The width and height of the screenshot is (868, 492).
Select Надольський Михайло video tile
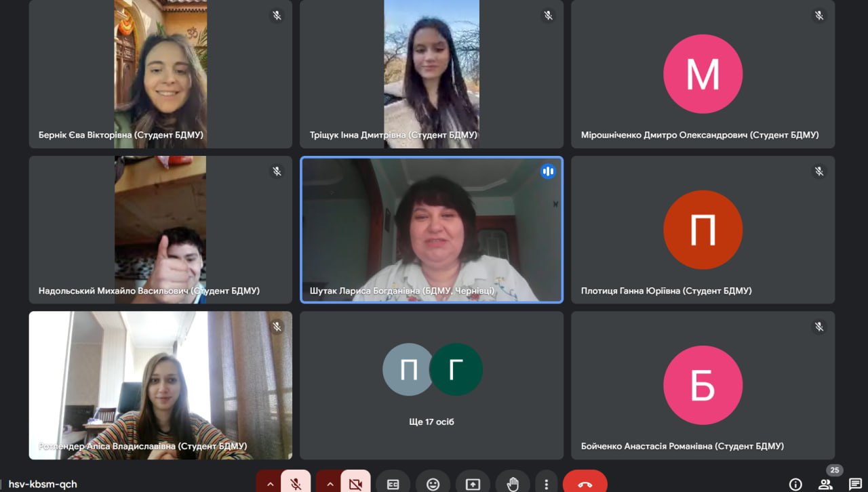point(161,230)
